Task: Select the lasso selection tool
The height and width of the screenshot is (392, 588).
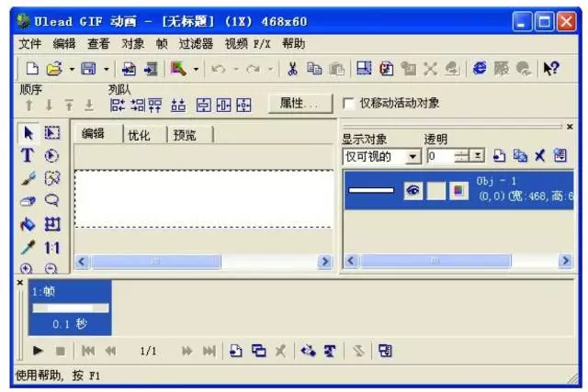Action: [x=51, y=200]
